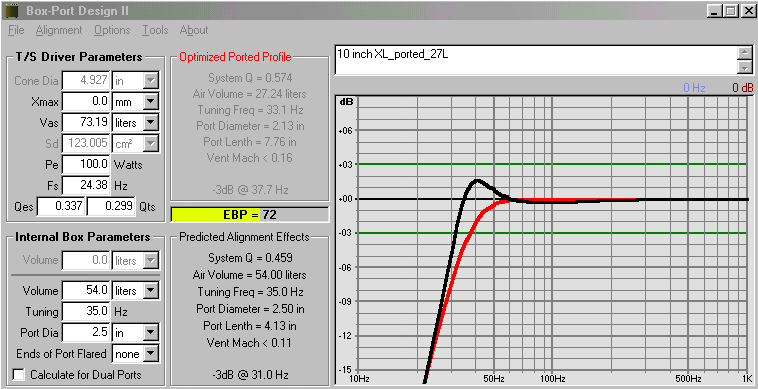Open the Alignment menu
Image resolution: width=758 pixels, height=389 pixels.
coord(59,30)
